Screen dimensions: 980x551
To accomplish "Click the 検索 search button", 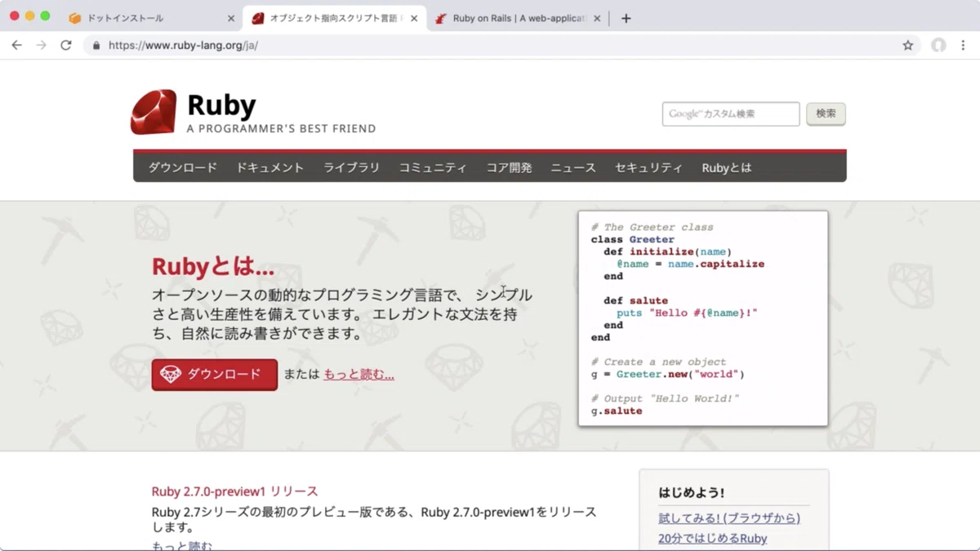I will (826, 114).
